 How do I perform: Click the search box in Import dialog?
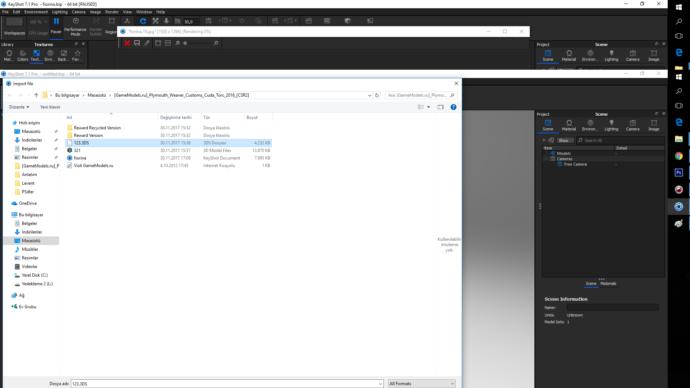pos(420,95)
